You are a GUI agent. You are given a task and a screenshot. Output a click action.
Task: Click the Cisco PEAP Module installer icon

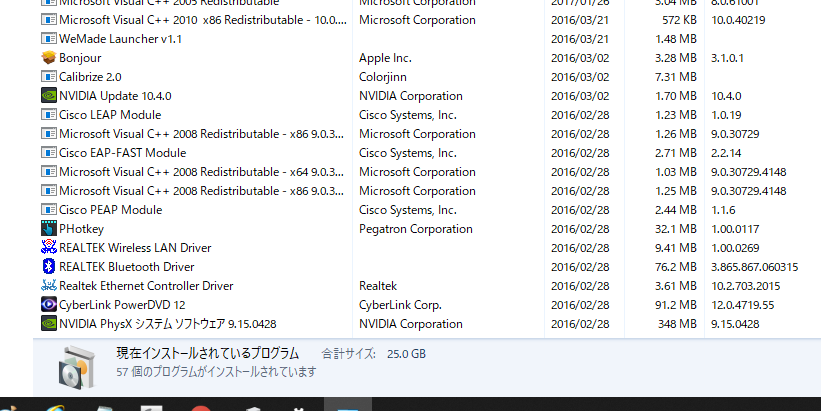[49, 210]
